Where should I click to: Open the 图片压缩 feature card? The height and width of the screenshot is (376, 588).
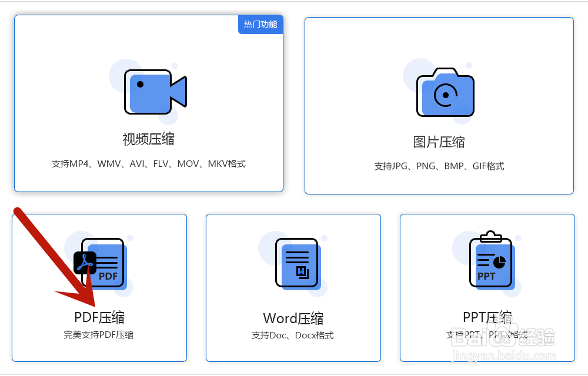point(440,106)
